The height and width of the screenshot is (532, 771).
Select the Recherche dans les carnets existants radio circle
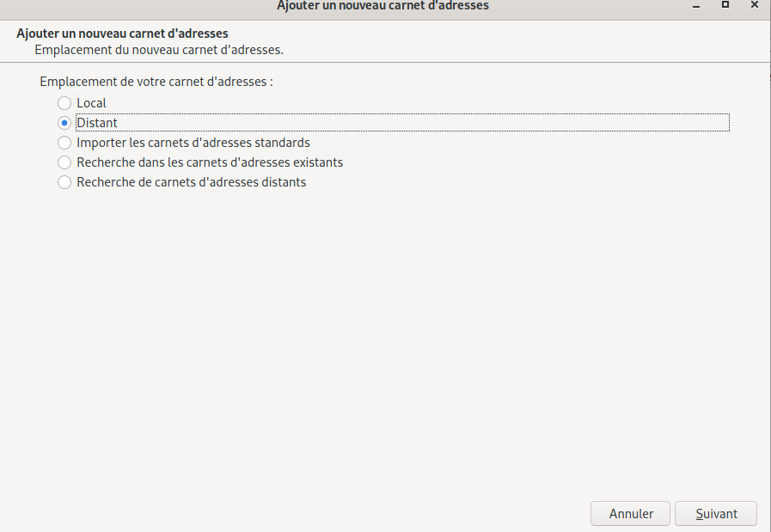[64, 162]
